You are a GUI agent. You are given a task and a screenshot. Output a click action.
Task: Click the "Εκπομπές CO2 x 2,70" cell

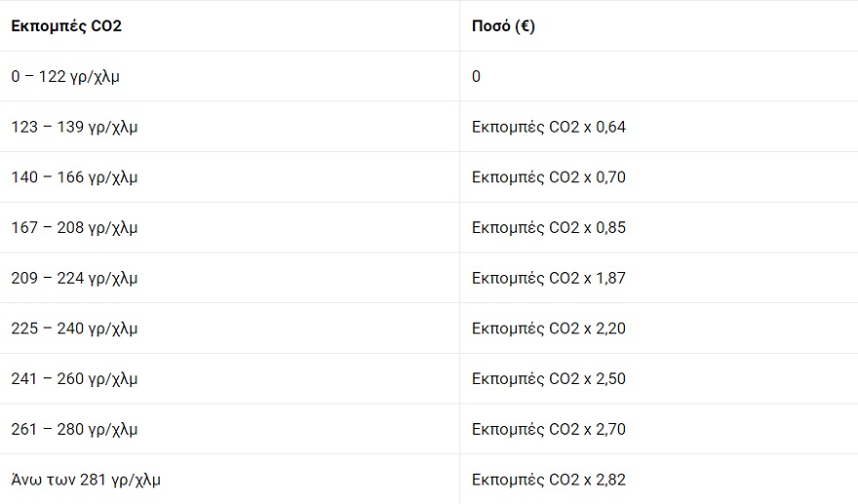point(548,430)
